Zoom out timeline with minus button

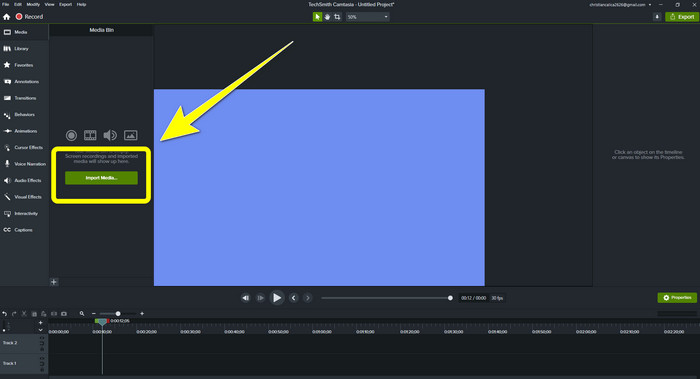pos(93,314)
